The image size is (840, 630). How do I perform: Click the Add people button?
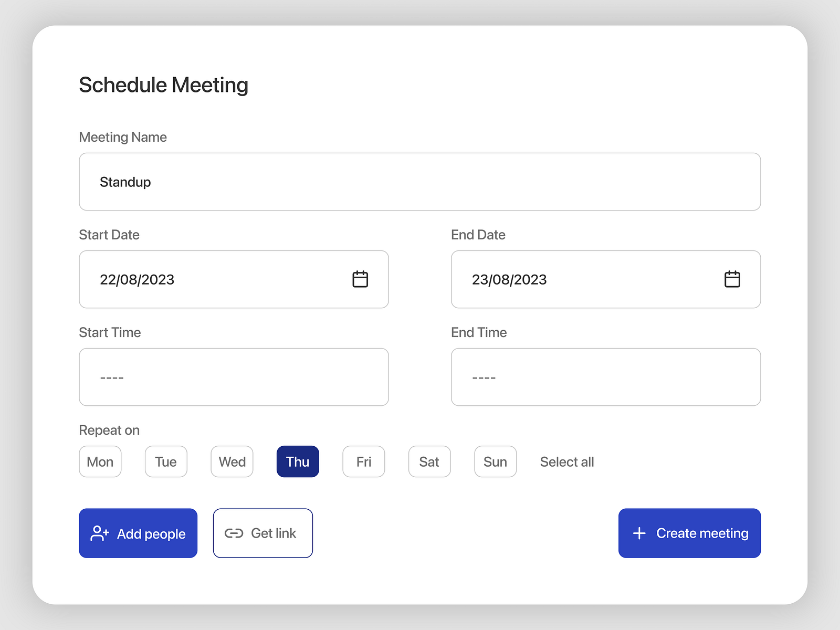(x=138, y=533)
